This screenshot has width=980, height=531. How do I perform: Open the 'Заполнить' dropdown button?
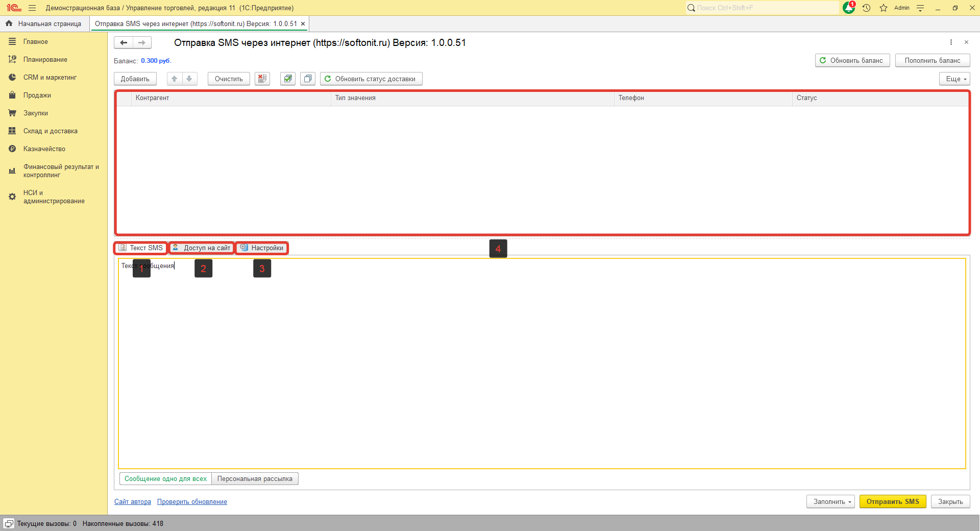[830, 502]
